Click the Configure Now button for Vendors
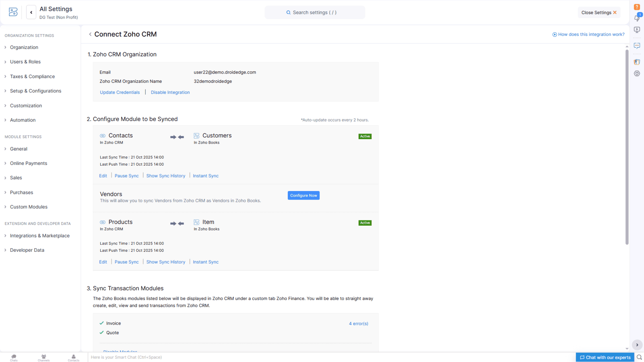Image resolution: width=644 pixels, height=362 pixels. tap(303, 195)
